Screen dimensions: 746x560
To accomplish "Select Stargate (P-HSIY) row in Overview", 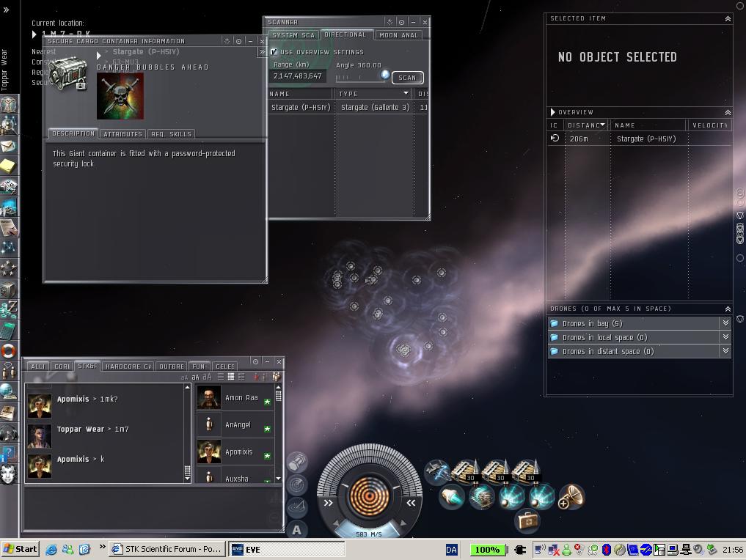I will pyautogui.click(x=639, y=139).
